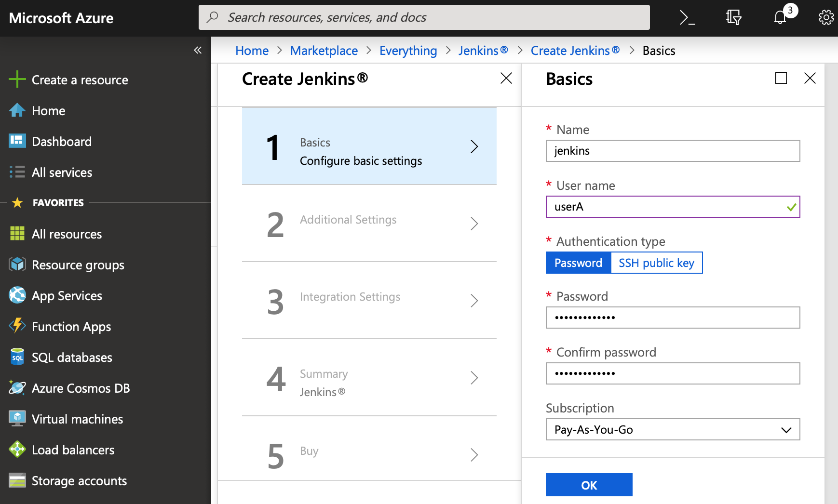The height and width of the screenshot is (504, 838).
Task: Click the Resource groups cube icon
Action: 17,265
